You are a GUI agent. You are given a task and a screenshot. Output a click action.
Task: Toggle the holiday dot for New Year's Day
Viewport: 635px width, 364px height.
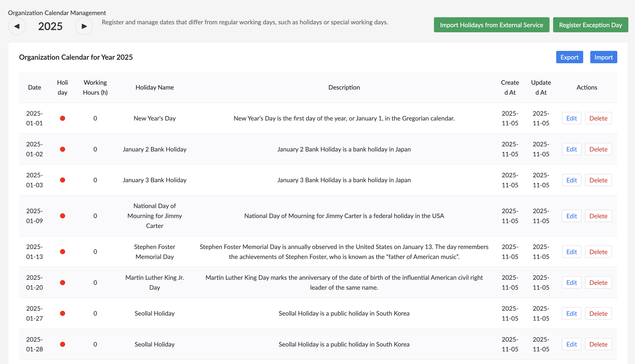(x=63, y=118)
